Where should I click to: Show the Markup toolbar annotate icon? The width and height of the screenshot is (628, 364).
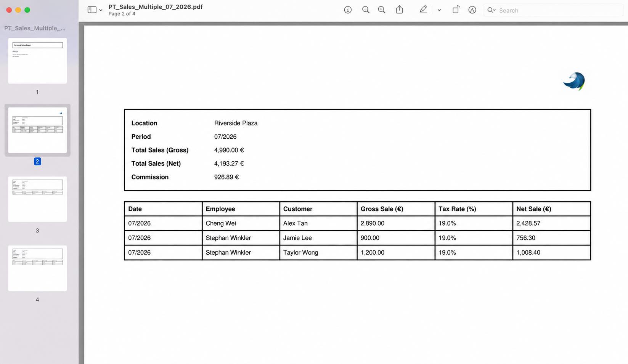472,10
